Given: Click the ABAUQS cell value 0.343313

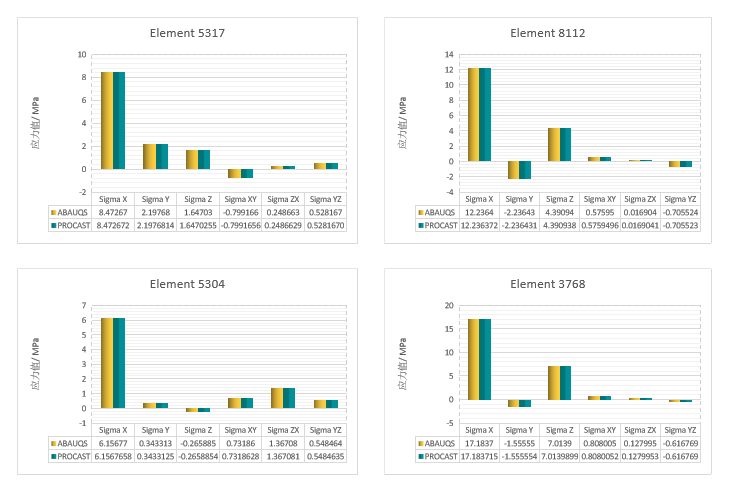Looking at the screenshot, I should click(155, 443).
